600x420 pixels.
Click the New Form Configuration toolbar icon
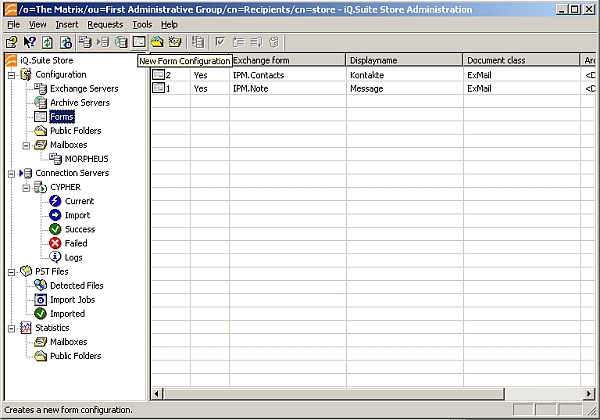(140, 42)
